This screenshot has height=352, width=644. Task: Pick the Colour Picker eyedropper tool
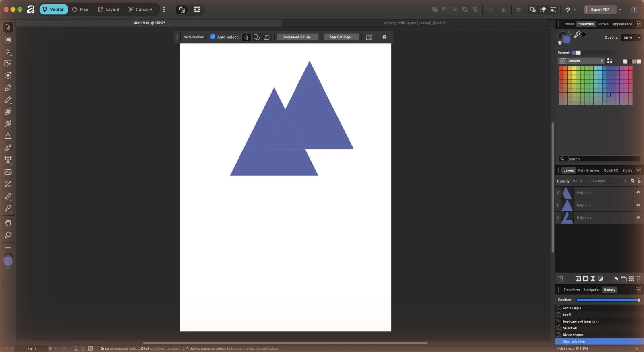8,208
